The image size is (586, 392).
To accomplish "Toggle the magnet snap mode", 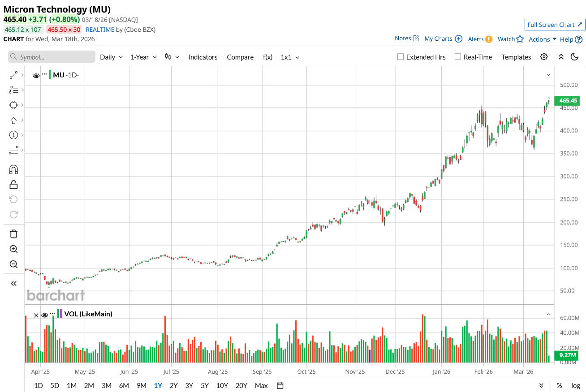I will [x=13, y=170].
